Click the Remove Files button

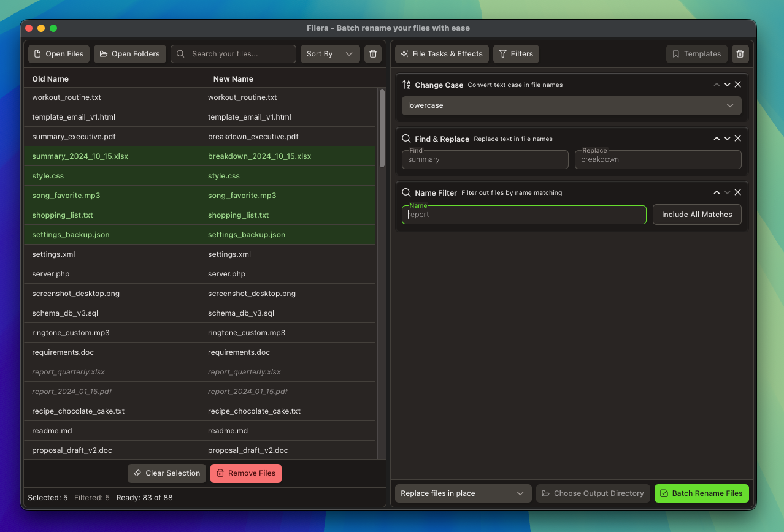pyautogui.click(x=246, y=473)
